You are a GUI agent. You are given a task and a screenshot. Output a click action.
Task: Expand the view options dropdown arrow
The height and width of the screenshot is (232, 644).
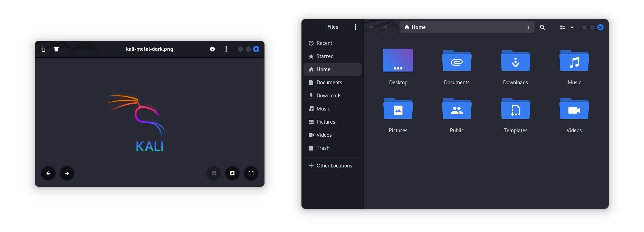pyautogui.click(x=572, y=27)
